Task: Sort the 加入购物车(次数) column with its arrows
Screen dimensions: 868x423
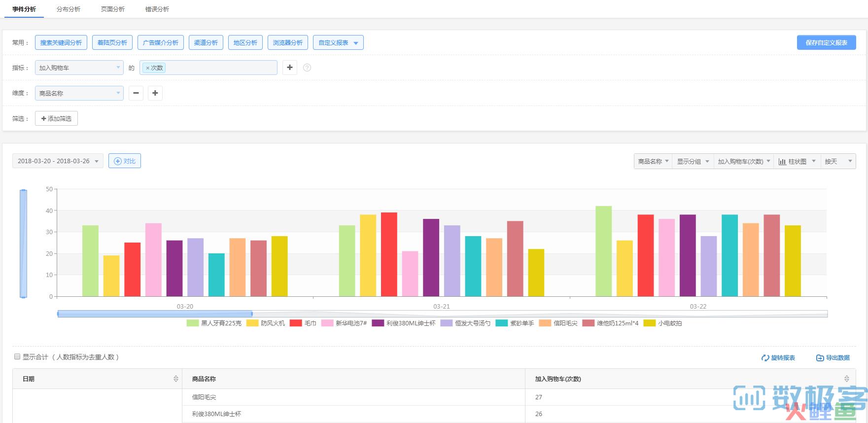Action: point(847,379)
